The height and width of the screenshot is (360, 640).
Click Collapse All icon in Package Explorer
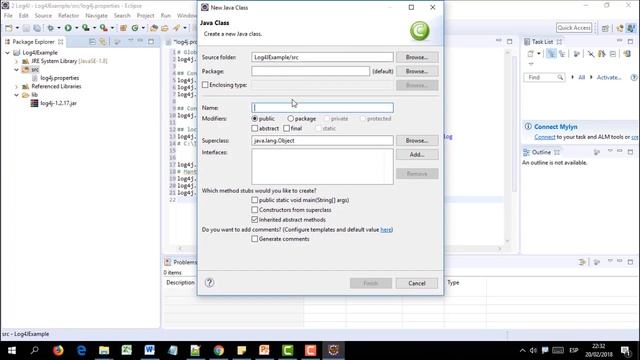[x=92, y=42]
